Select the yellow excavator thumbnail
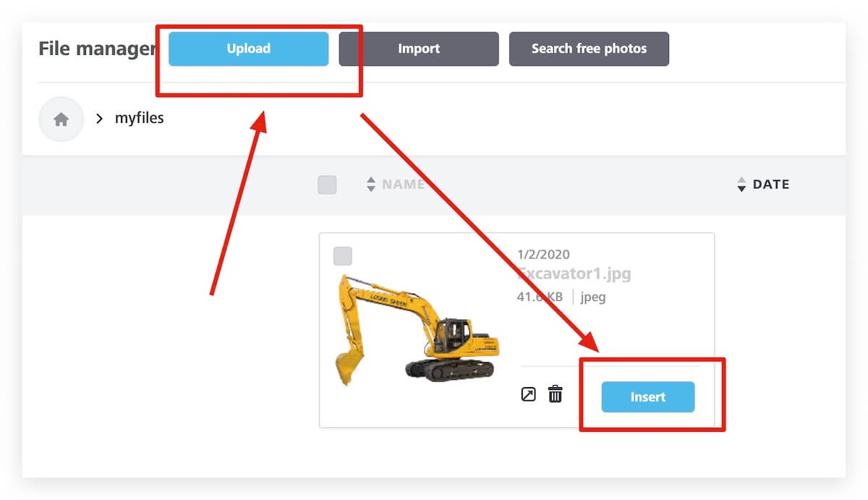 417,330
